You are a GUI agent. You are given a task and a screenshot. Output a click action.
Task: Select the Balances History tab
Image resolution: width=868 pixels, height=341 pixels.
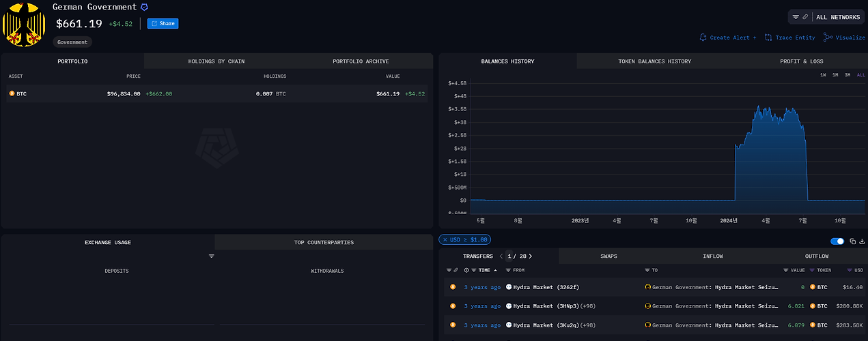point(507,61)
